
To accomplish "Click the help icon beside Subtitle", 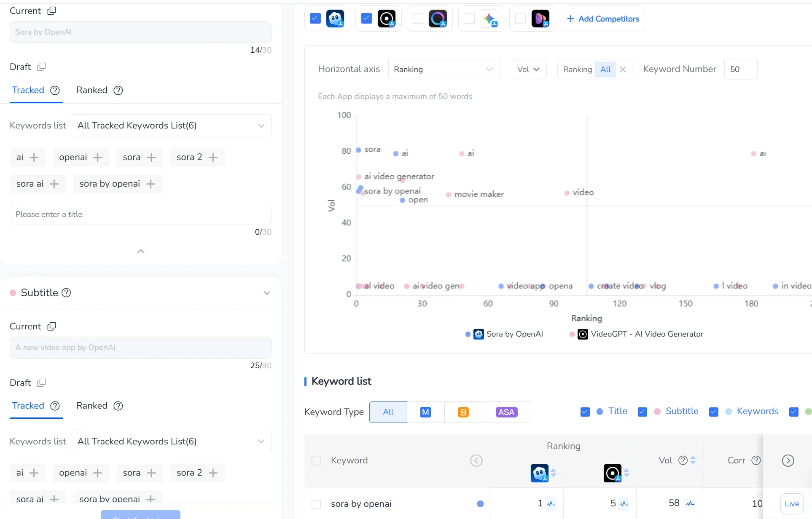I will (66, 293).
